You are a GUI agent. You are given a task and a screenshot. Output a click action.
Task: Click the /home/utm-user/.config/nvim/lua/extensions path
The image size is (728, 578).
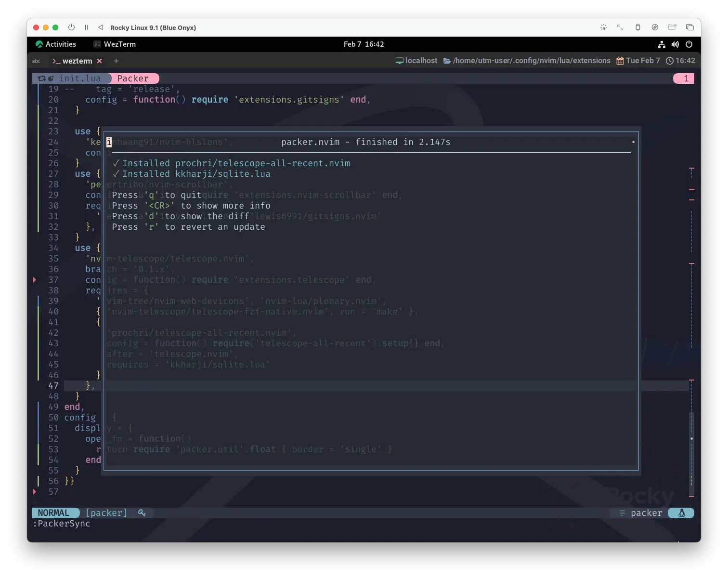coord(532,61)
